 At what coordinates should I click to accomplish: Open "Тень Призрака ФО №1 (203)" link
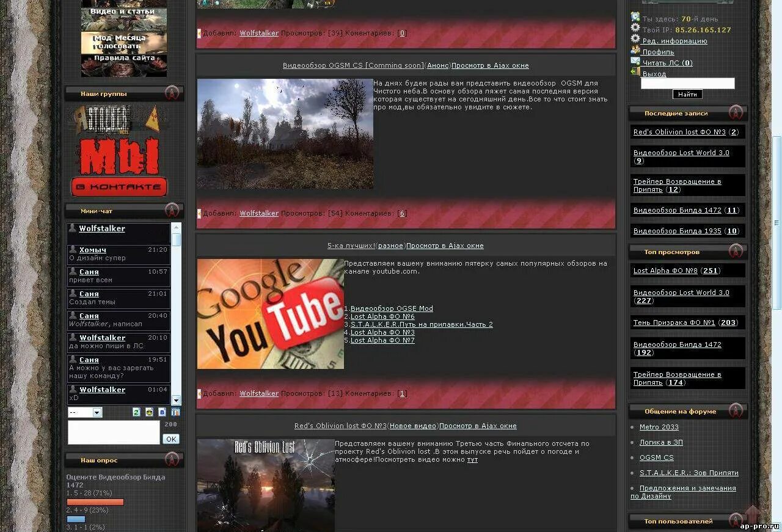click(685, 322)
